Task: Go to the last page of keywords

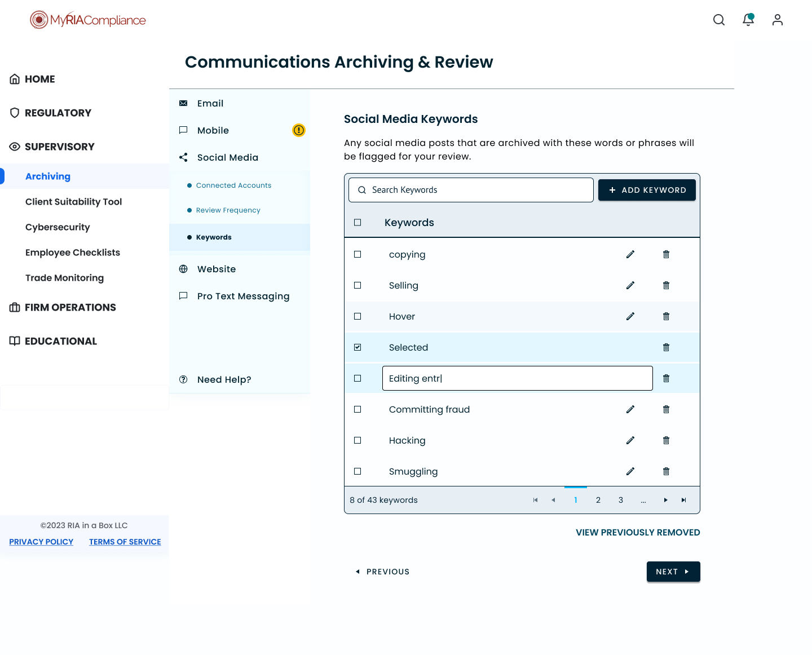Action: coord(683,500)
